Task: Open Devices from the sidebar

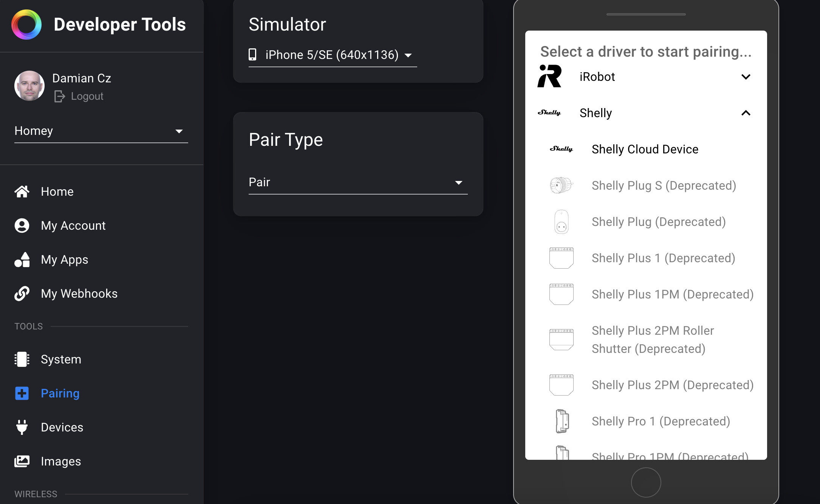Action: click(x=62, y=427)
